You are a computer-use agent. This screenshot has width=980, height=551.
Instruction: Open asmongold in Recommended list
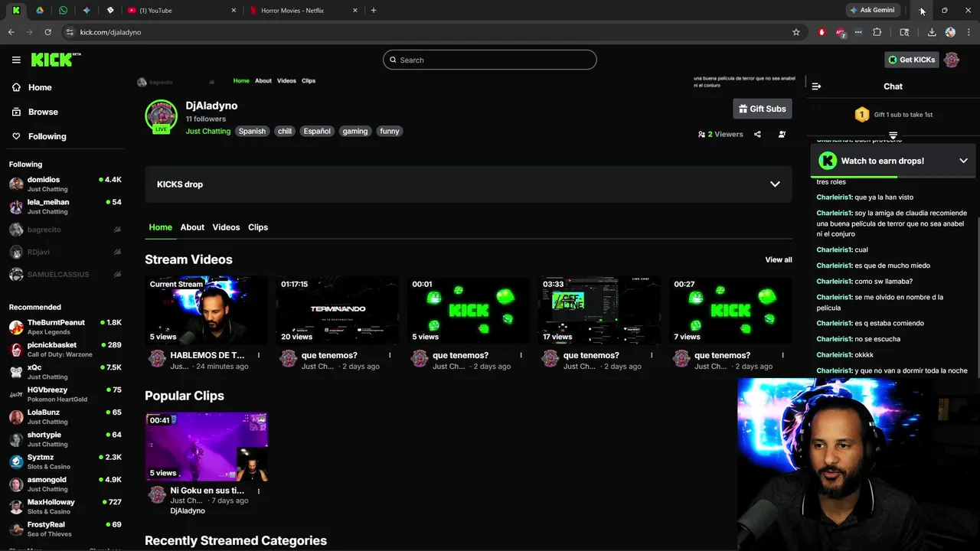click(x=65, y=484)
